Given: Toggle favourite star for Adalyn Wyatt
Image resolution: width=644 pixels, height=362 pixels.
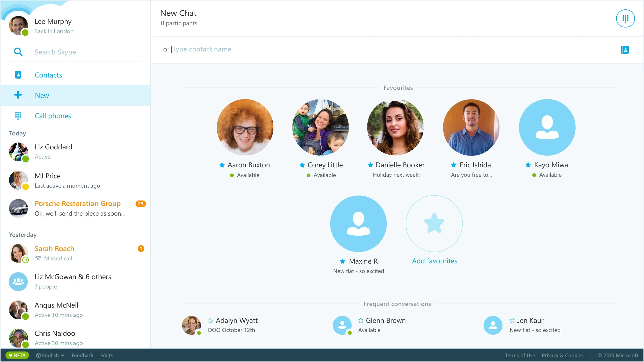Looking at the screenshot, I should (210, 321).
